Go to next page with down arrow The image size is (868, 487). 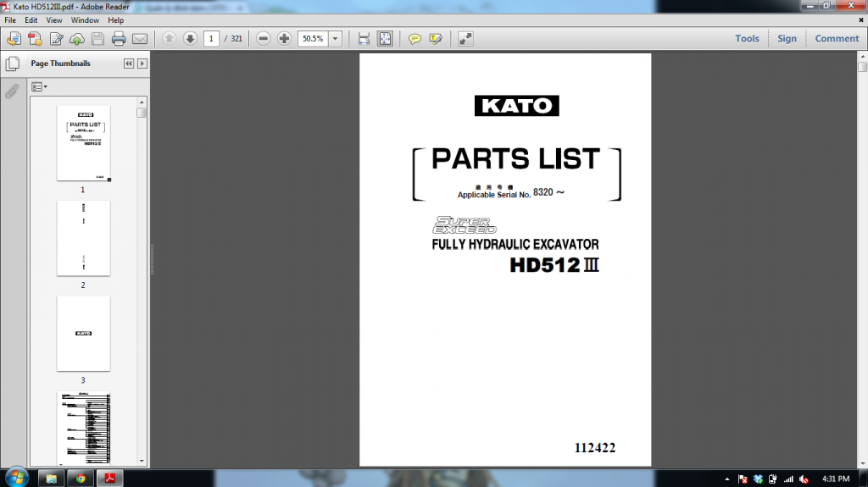pos(190,38)
